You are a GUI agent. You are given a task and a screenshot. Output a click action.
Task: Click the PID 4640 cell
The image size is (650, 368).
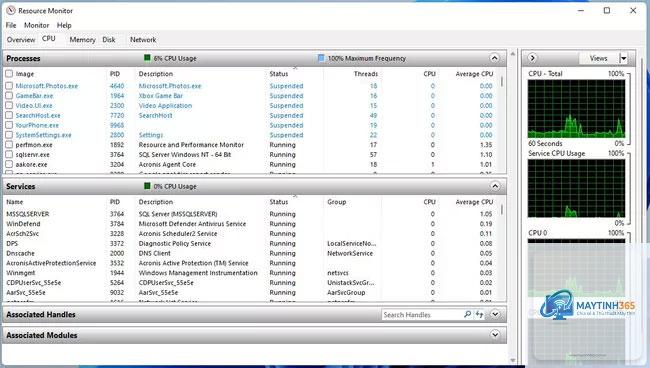117,86
